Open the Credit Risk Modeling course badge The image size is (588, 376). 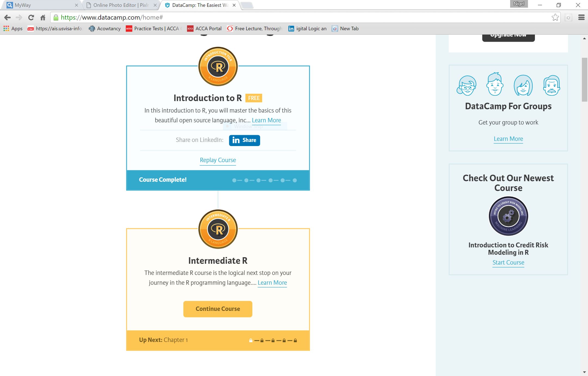(508, 216)
